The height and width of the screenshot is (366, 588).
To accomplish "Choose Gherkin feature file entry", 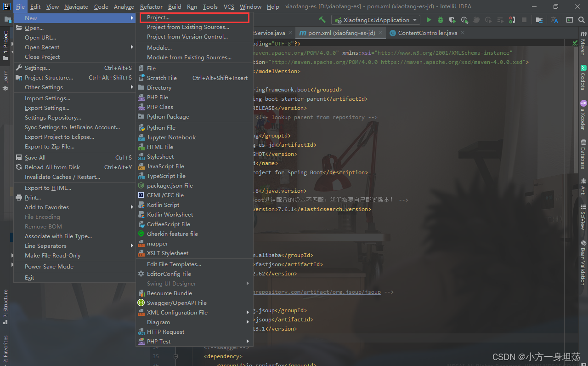I will pyautogui.click(x=194, y=234).
